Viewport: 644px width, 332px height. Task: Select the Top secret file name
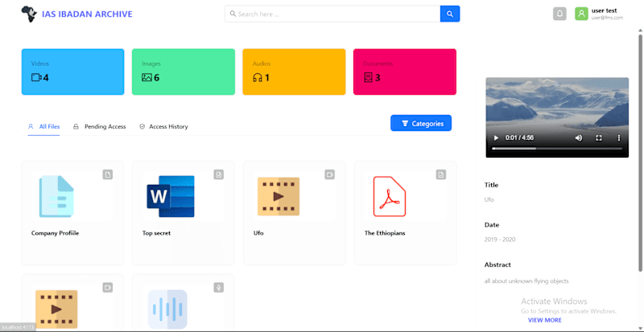coord(156,233)
